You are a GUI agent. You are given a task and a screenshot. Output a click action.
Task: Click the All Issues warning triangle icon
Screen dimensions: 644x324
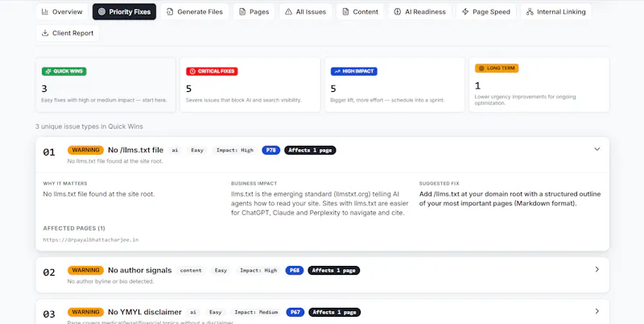coord(289,12)
